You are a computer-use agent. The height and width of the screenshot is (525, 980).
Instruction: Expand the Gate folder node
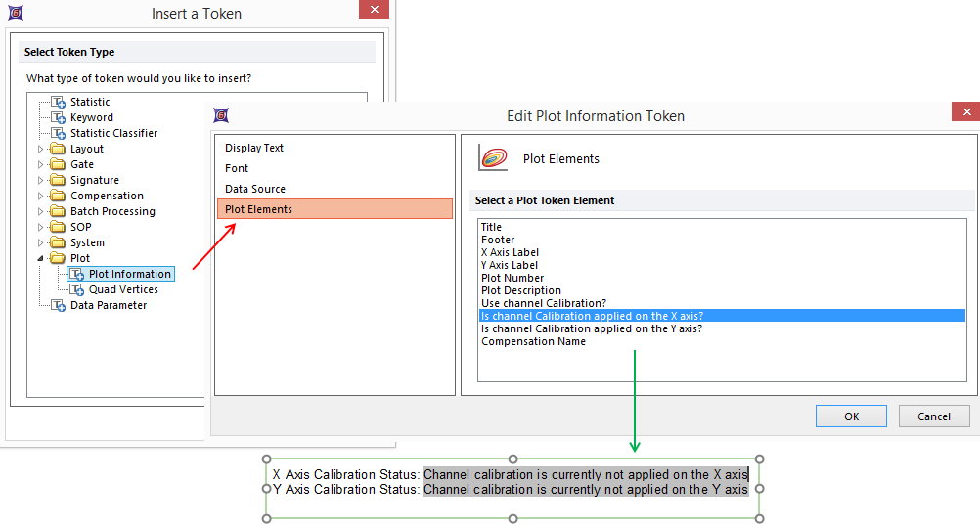tap(41, 164)
